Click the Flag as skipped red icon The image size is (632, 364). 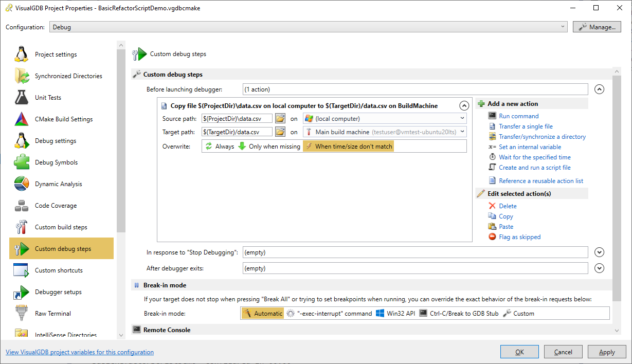(492, 236)
